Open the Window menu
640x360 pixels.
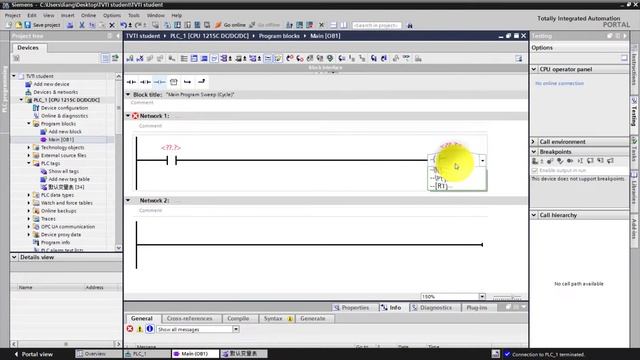tap(156, 15)
